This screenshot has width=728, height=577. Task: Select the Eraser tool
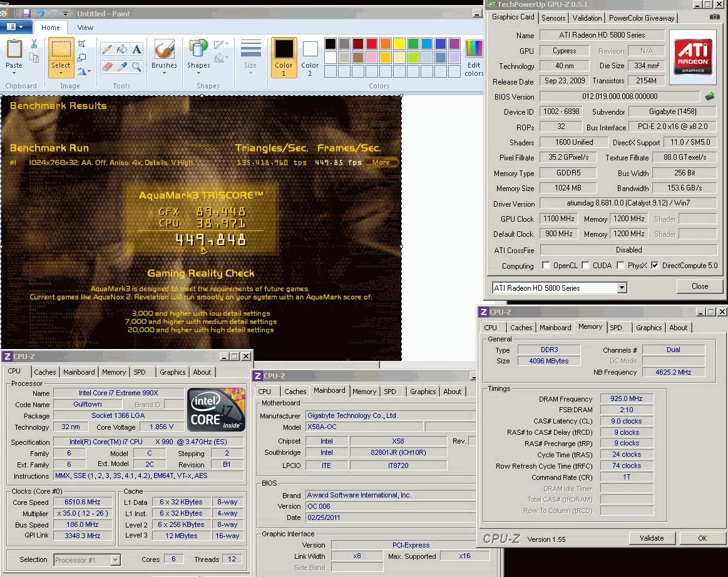pos(107,66)
